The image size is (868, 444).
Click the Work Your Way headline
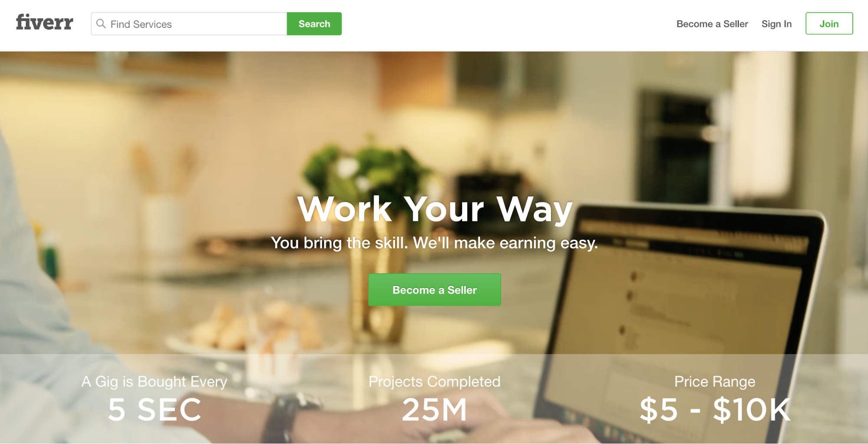click(x=435, y=209)
